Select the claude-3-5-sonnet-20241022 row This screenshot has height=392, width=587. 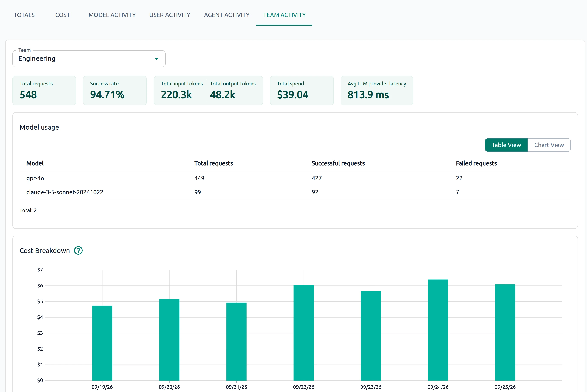(295, 192)
